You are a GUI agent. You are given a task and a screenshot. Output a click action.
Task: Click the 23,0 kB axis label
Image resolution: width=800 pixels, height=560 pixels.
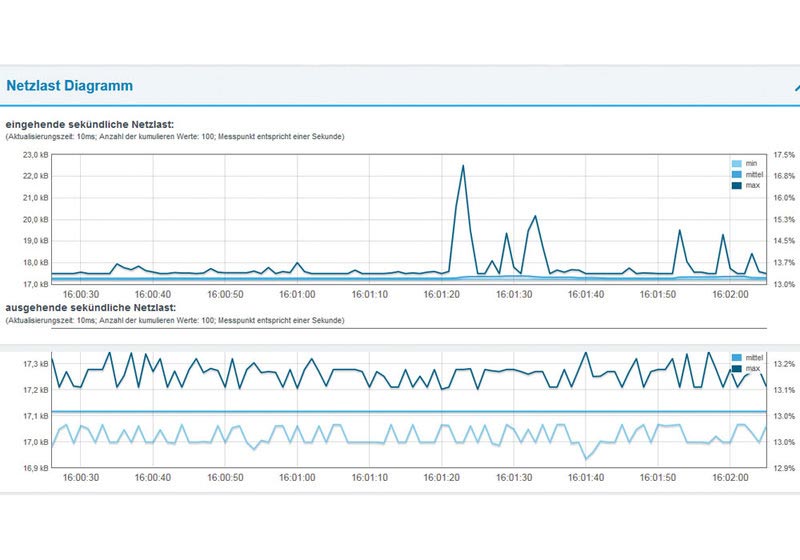(x=36, y=155)
